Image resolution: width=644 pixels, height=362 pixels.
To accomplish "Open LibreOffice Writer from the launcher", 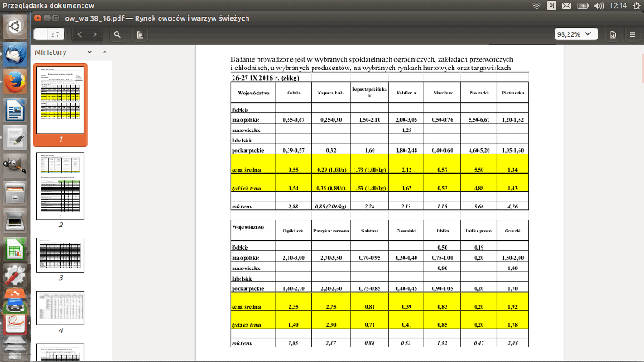I will [15, 110].
